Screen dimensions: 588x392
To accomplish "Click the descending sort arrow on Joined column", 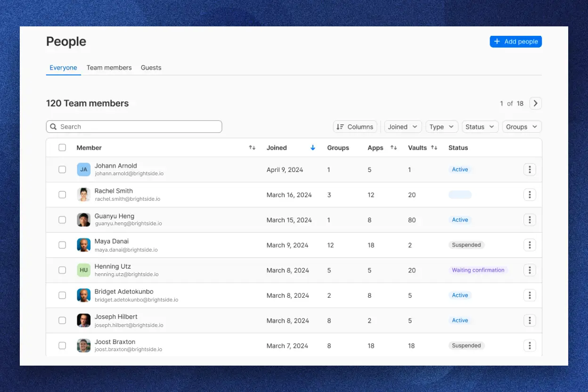I will click(313, 147).
